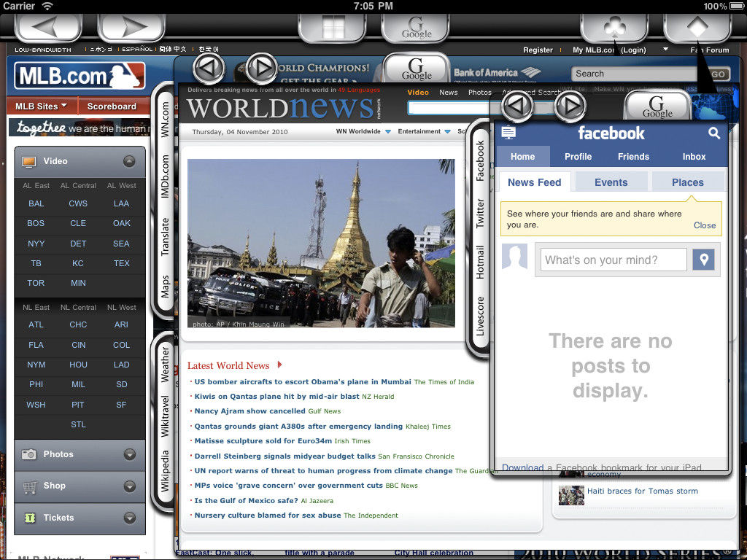Open the Facebook menu icon beside the logo
Image resolution: width=747 pixels, height=560 pixels.
point(508,133)
